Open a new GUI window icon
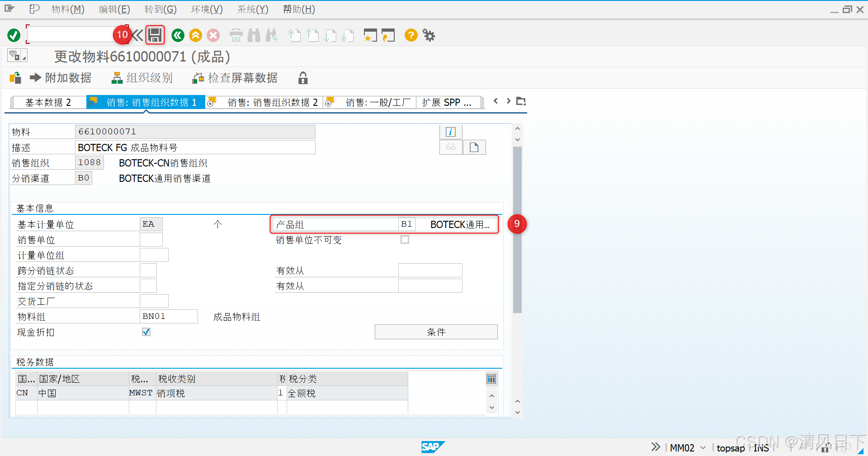Screen dimensions: 868x456 tap(370, 35)
